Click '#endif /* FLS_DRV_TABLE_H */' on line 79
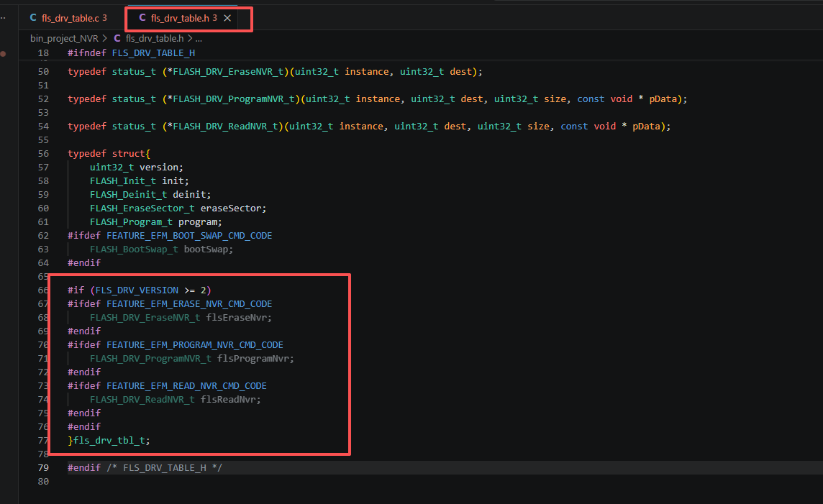 (145, 467)
